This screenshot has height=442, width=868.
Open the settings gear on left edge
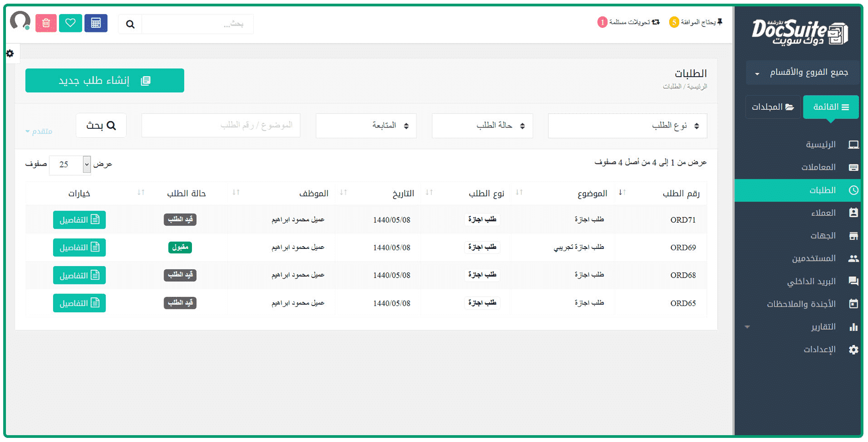click(10, 53)
